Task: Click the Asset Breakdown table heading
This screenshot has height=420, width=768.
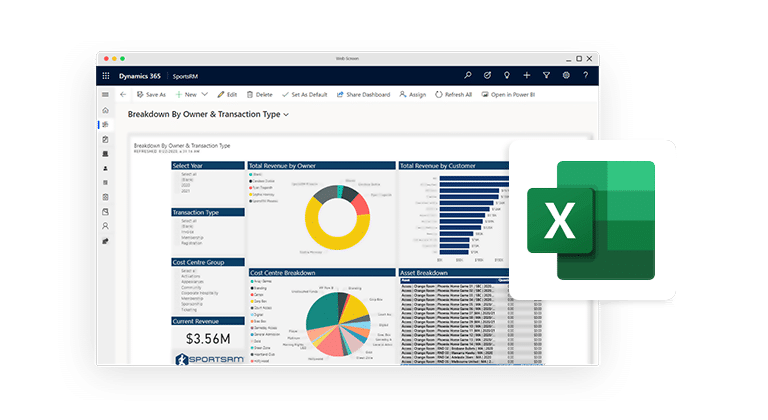Action: click(x=424, y=272)
